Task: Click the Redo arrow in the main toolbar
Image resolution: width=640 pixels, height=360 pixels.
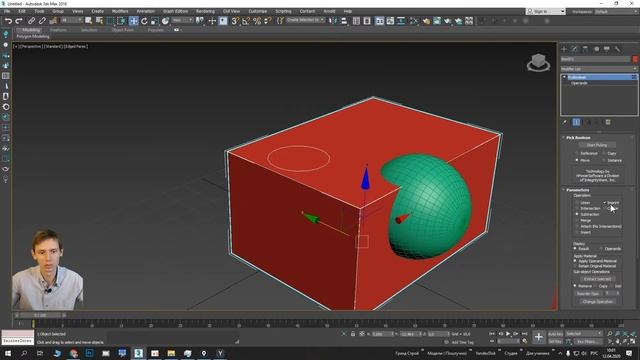Action: (19, 21)
